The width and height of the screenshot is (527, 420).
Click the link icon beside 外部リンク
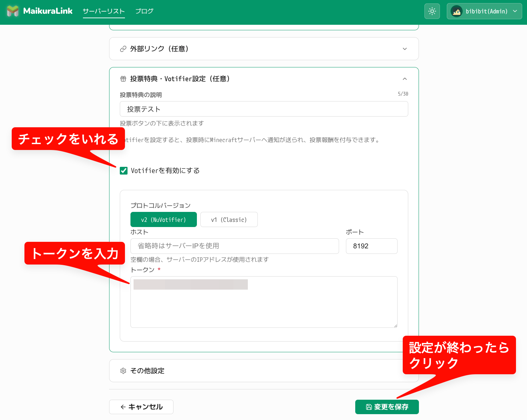point(123,49)
